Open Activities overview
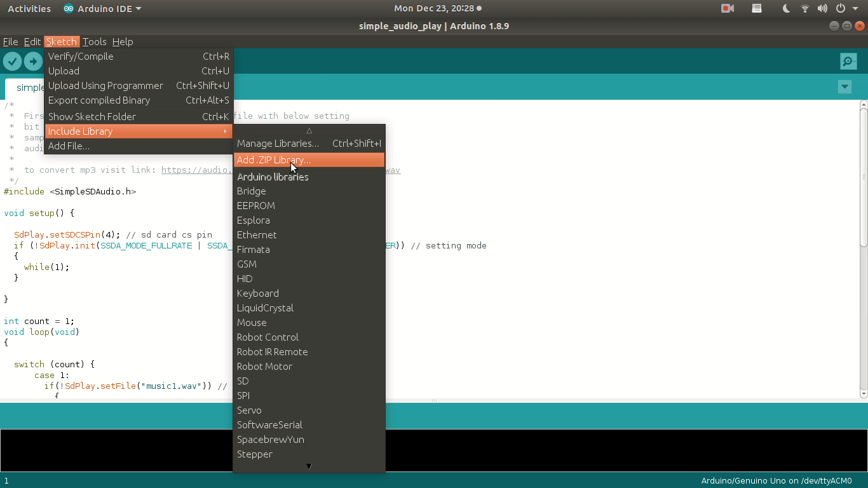The width and height of the screenshot is (868, 488). [29, 8]
